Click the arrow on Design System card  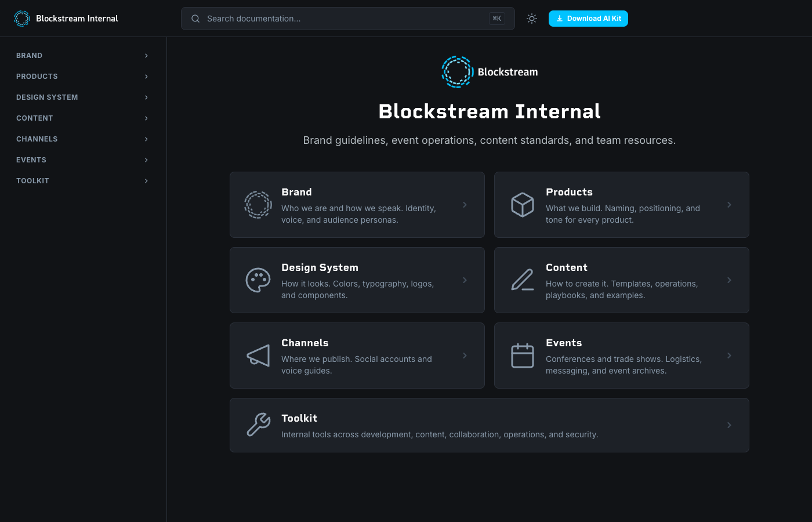click(x=465, y=280)
